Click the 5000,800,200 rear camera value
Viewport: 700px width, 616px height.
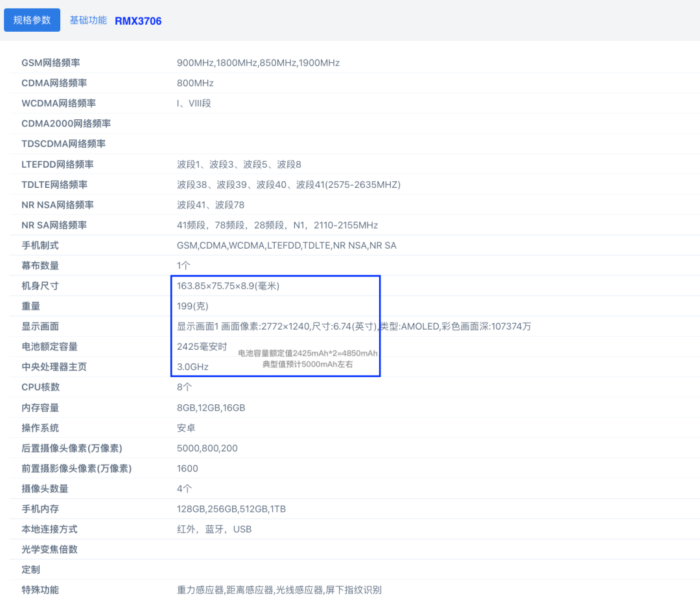click(x=209, y=448)
